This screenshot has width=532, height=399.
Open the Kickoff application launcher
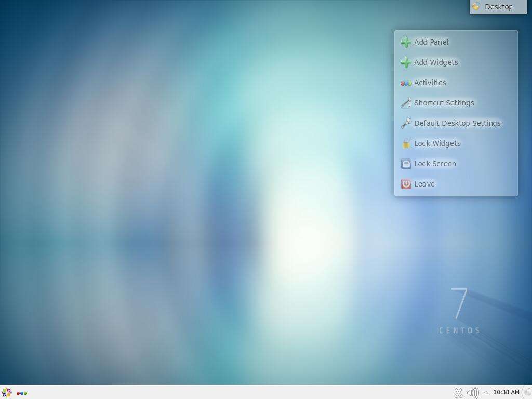point(7,393)
